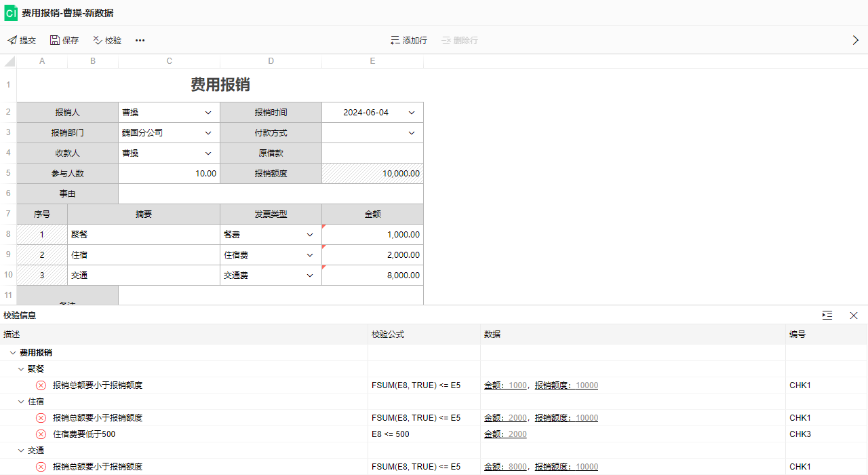The image size is (868, 475).
Task: Click the collapse-all icon in 校验信息 panel
Action: coord(827,316)
